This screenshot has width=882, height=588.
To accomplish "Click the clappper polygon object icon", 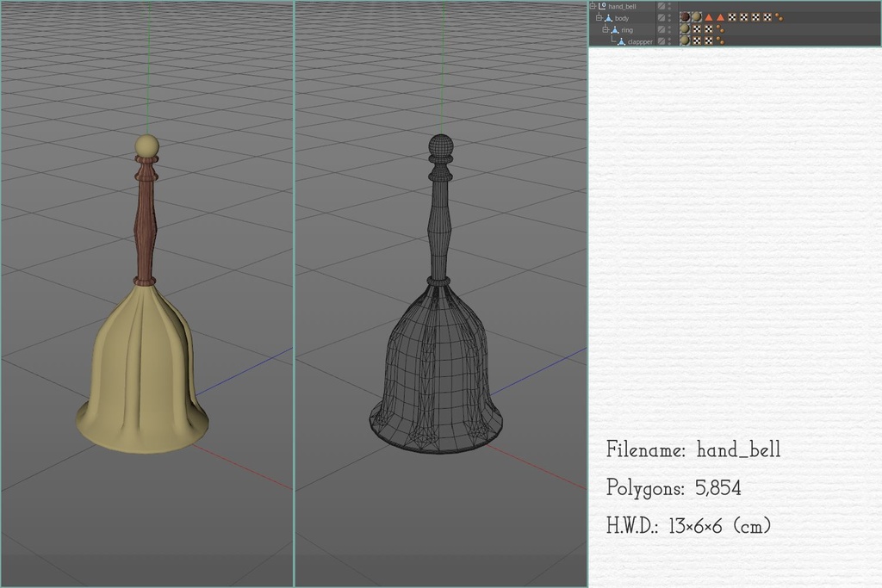I will (622, 42).
